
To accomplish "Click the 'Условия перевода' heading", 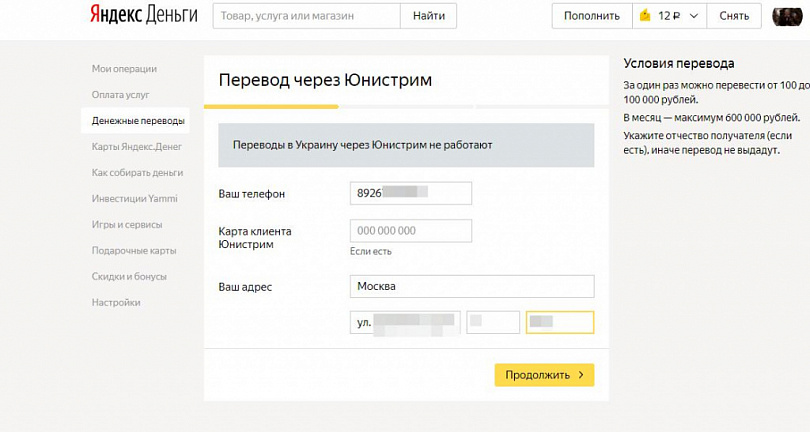I will click(x=679, y=64).
